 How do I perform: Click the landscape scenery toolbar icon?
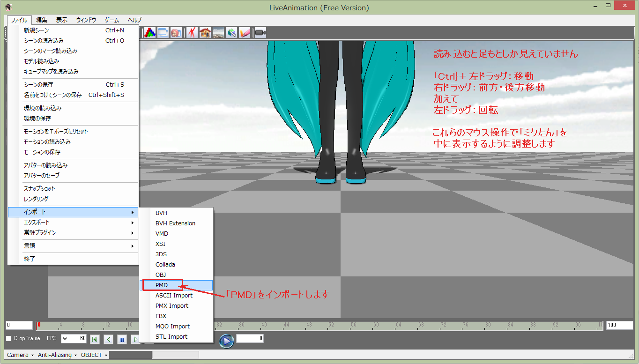coord(218,32)
